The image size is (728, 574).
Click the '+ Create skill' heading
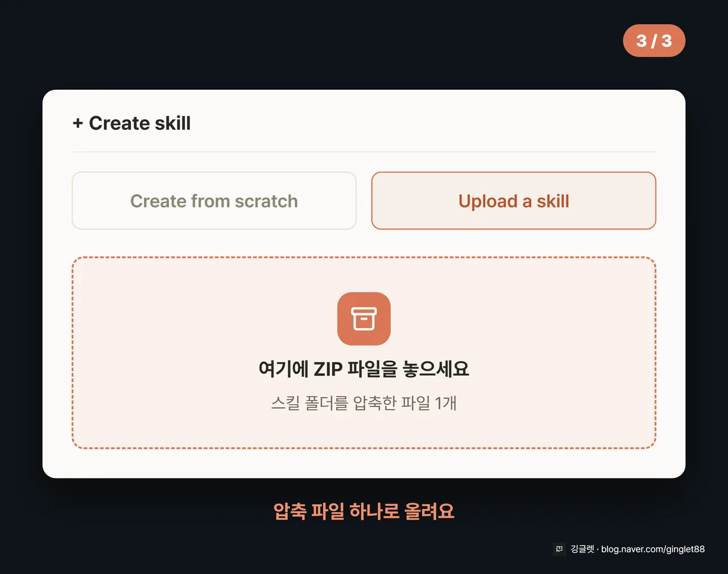pyautogui.click(x=131, y=123)
